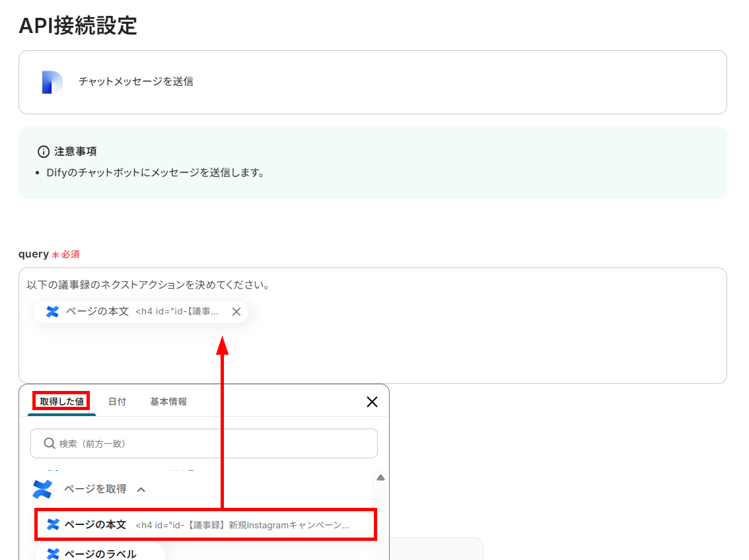Click the Confluence icon in the ページのラベル row
The image size is (749, 560).
(53, 554)
